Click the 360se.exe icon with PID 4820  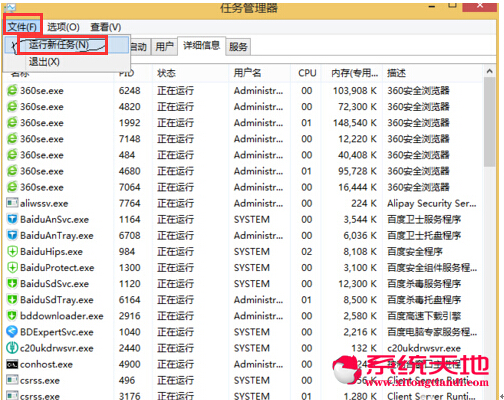click(x=12, y=106)
